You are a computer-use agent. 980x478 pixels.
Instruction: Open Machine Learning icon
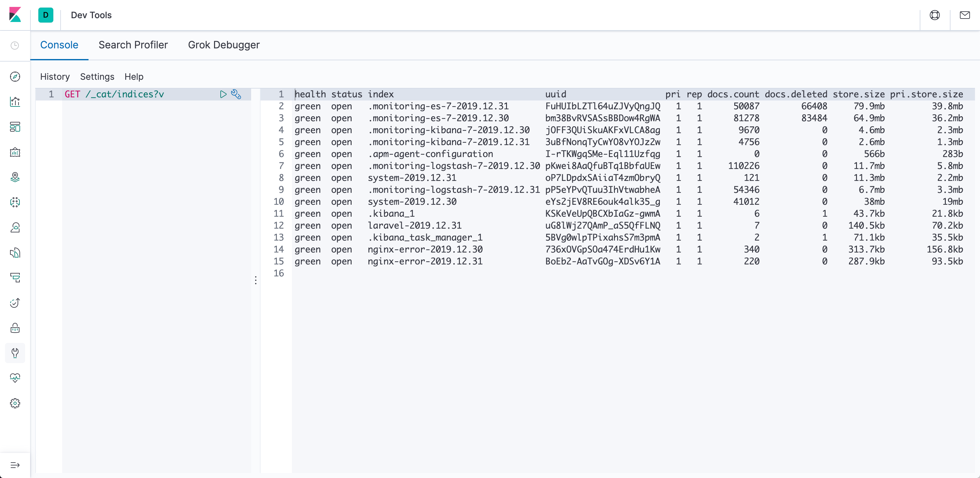pos(15,202)
